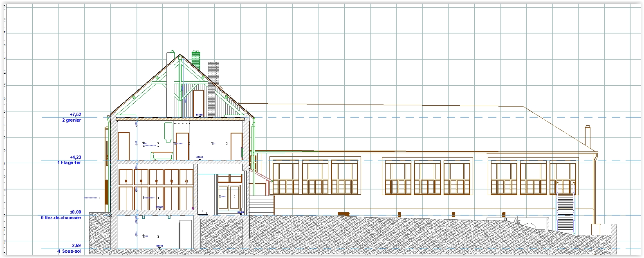Select the green water heater above the bathtub
Screen dimensions: 644x258
click(168, 132)
